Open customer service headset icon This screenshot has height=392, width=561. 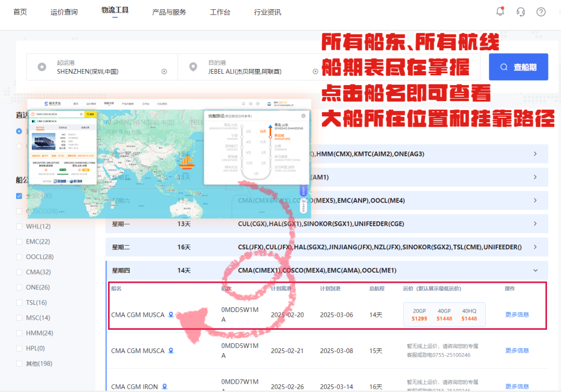point(520,12)
